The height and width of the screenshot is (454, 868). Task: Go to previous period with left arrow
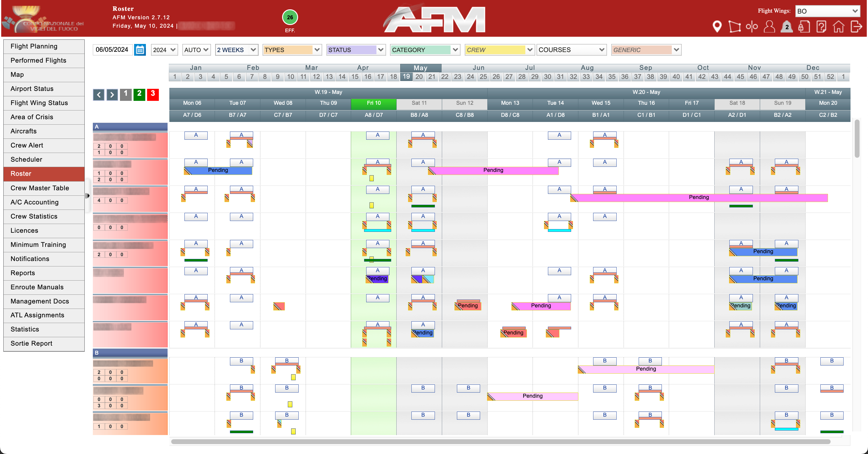pos(99,95)
